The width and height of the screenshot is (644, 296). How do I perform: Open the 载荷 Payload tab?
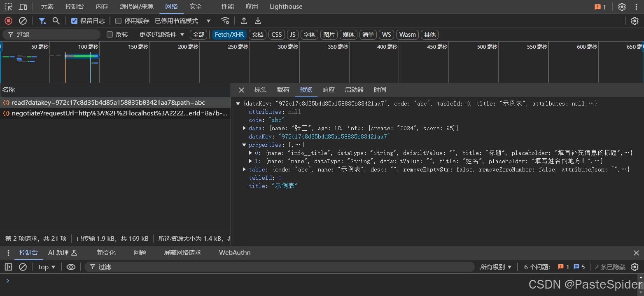point(283,90)
